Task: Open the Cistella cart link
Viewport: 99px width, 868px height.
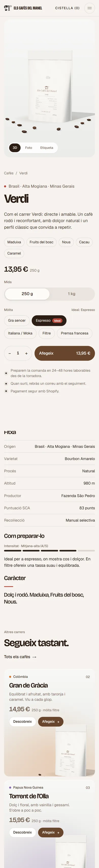Action: pyautogui.click(x=68, y=8)
